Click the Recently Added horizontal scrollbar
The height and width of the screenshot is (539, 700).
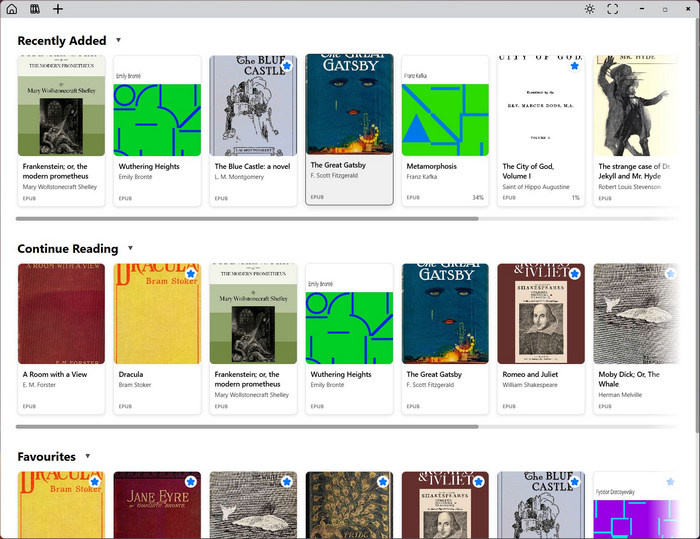pos(247,219)
